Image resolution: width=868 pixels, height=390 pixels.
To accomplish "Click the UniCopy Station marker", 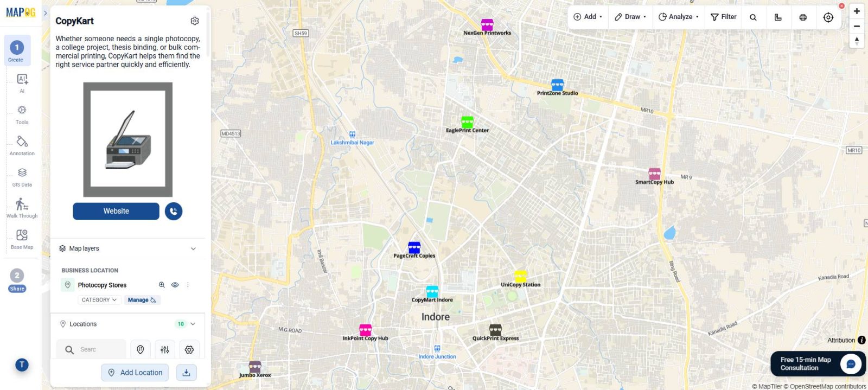I will pyautogui.click(x=520, y=277).
